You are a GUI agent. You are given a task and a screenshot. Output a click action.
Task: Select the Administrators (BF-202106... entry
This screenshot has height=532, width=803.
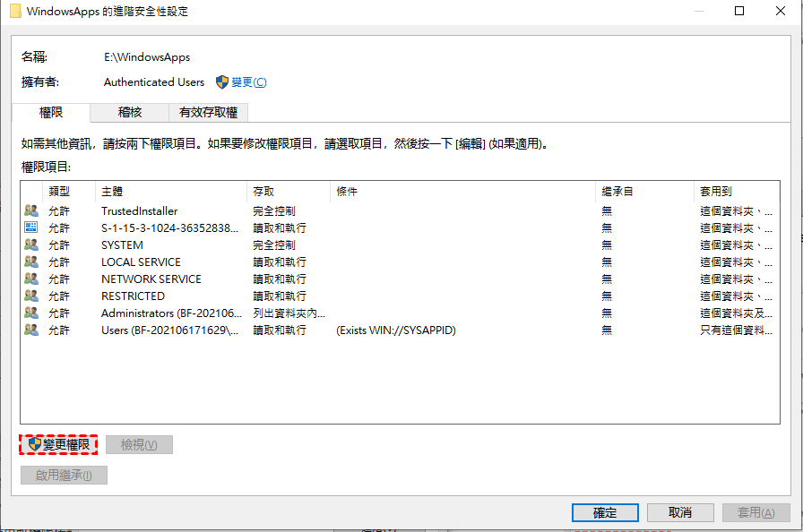pos(171,313)
